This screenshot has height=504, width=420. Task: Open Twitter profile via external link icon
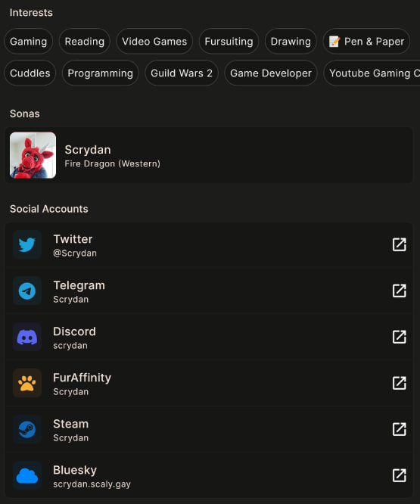(x=399, y=244)
